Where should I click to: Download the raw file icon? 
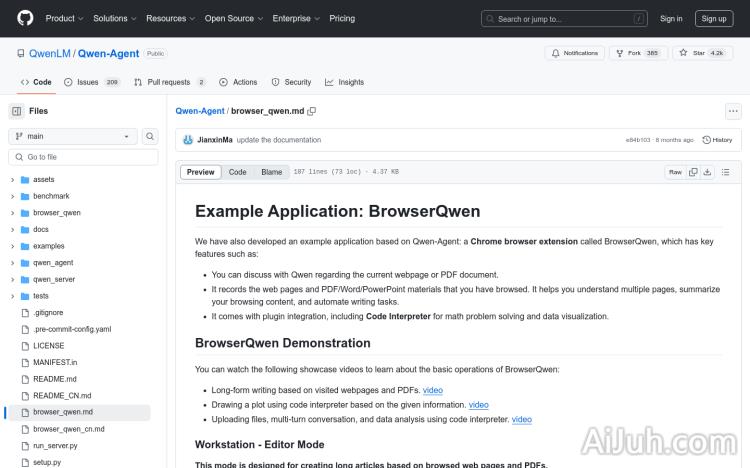(707, 172)
